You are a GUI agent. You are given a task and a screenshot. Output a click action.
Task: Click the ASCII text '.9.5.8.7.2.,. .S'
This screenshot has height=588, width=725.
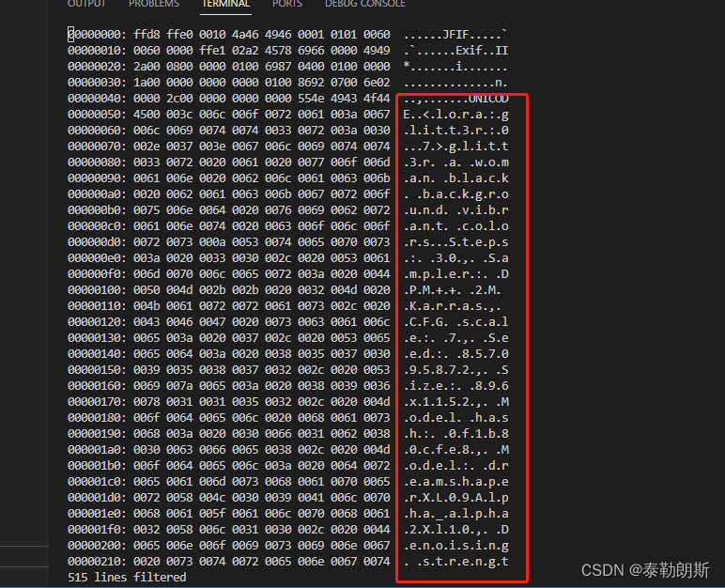coord(455,369)
